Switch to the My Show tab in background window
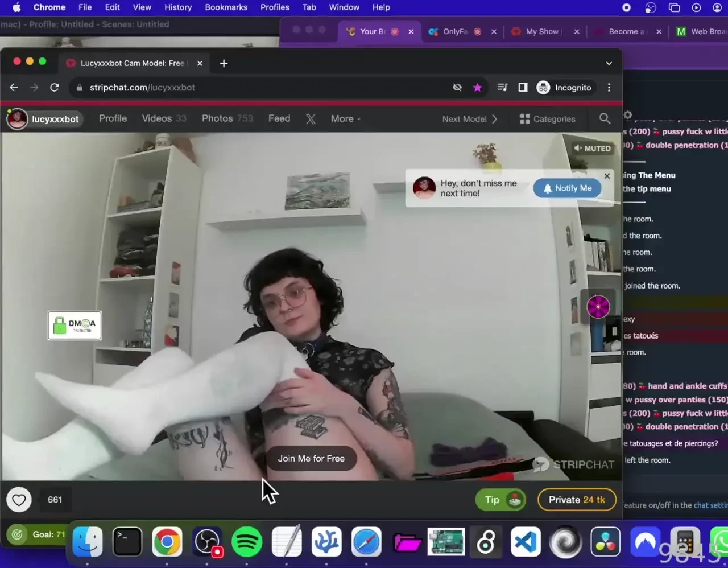Viewport: 728px width, 568px height. (544, 31)
